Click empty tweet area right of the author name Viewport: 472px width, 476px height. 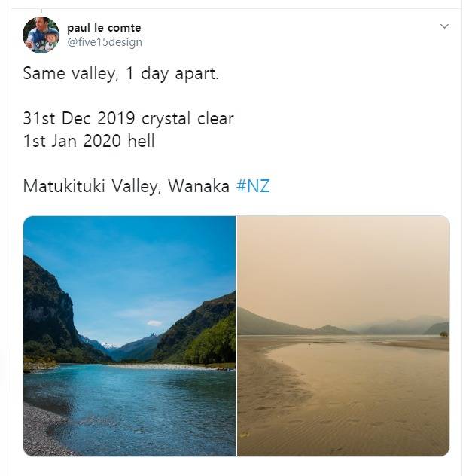click(288, 35)
